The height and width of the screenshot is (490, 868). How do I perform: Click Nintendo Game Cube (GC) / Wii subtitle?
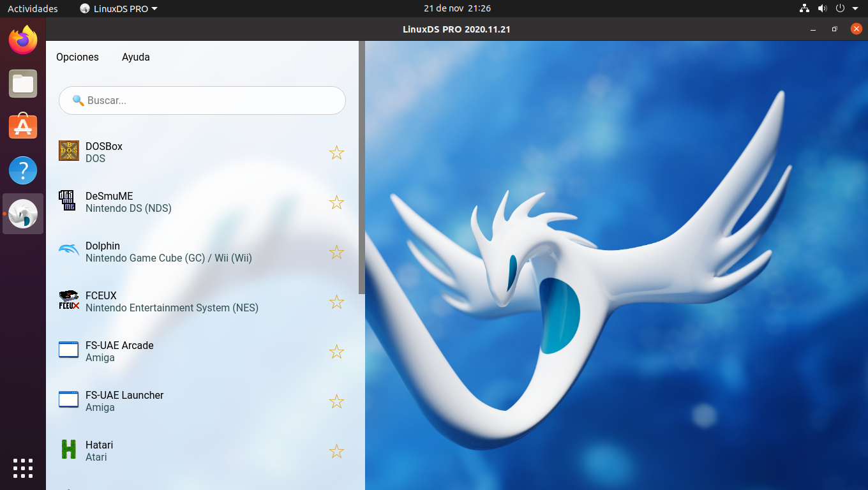point(168,258)
